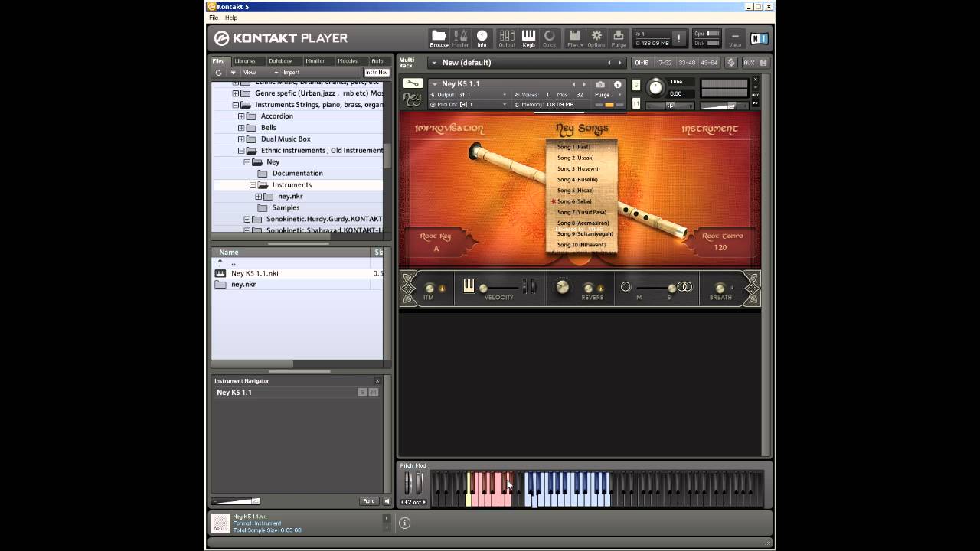Open the View dropdown in browser
980x551 pixels.
[260, 73]
